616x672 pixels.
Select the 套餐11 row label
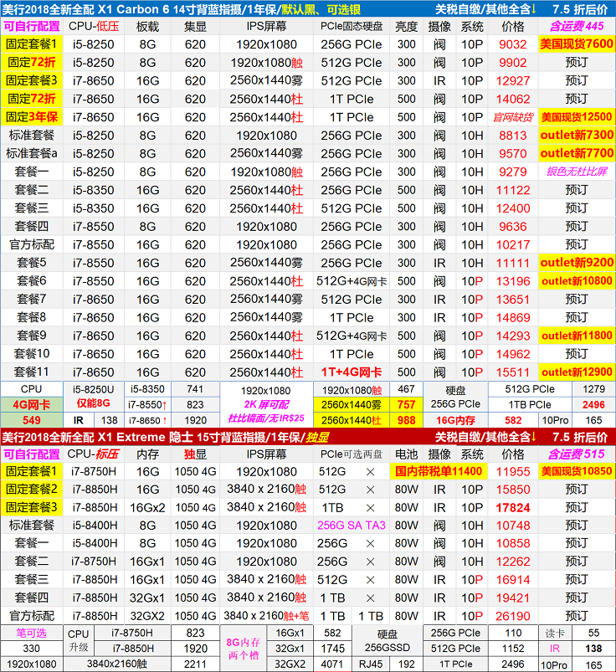(31, 372)
